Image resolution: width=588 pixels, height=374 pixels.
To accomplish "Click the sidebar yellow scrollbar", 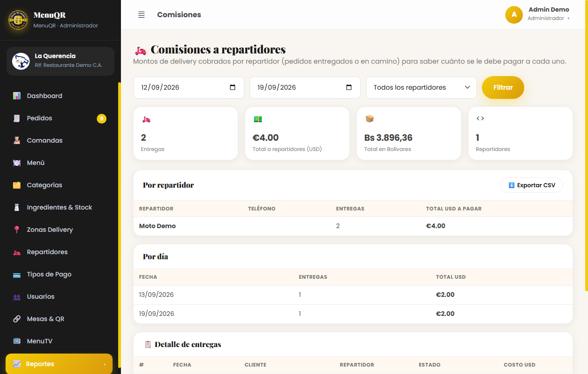I will click(120, 224).
